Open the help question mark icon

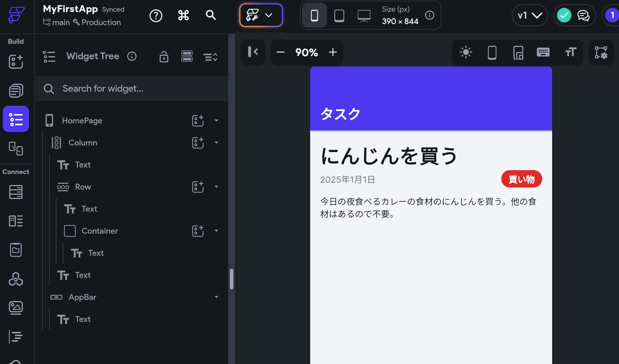[156, 16]
